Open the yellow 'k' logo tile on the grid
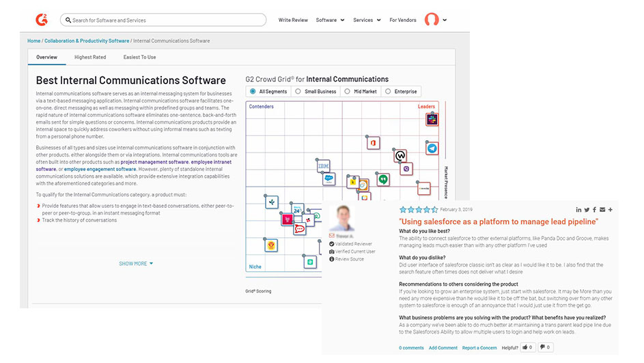 [352, 182]
